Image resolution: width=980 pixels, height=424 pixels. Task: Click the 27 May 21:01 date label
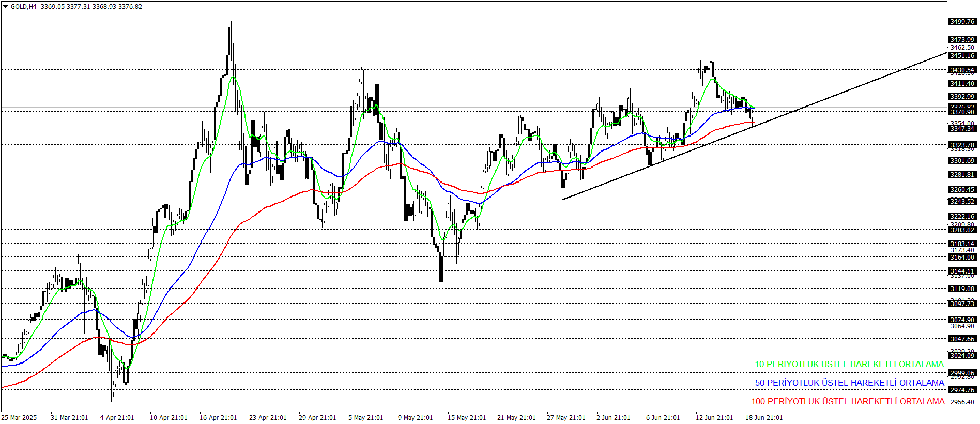(x=566, y=417)
